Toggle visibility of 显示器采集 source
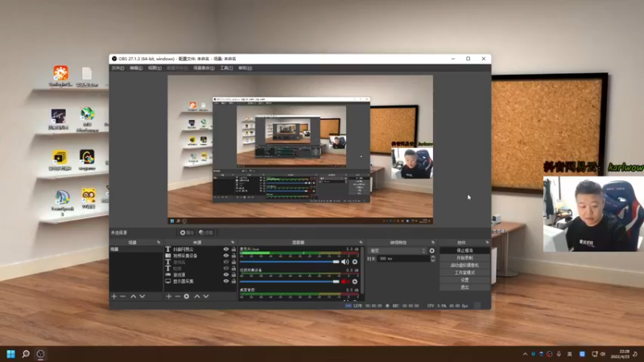This screenshot has height=362, width=644. (x=226, y=281)
